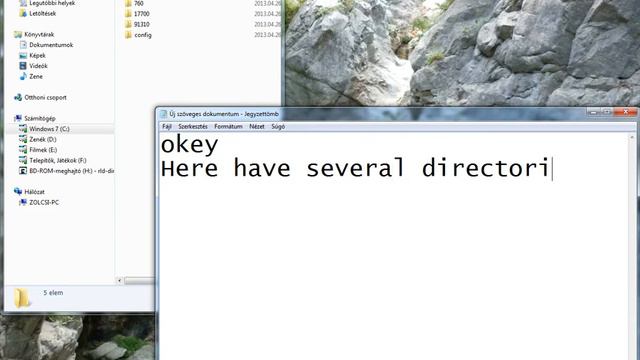The width and height of the screenshot is (640, 360).
Task: Open the Fájl menu in Notepad
Action: pos(167,127)
